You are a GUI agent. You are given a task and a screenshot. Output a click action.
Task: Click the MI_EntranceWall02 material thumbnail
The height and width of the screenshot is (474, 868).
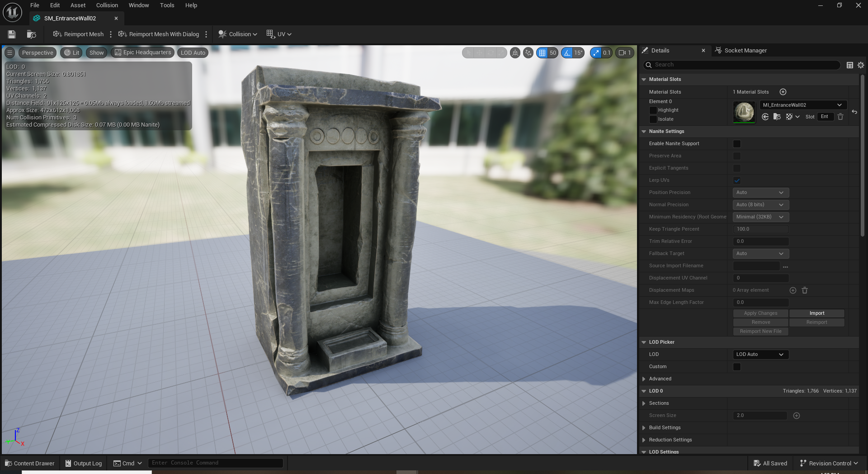pyautogui.click(x=744, y=112)
